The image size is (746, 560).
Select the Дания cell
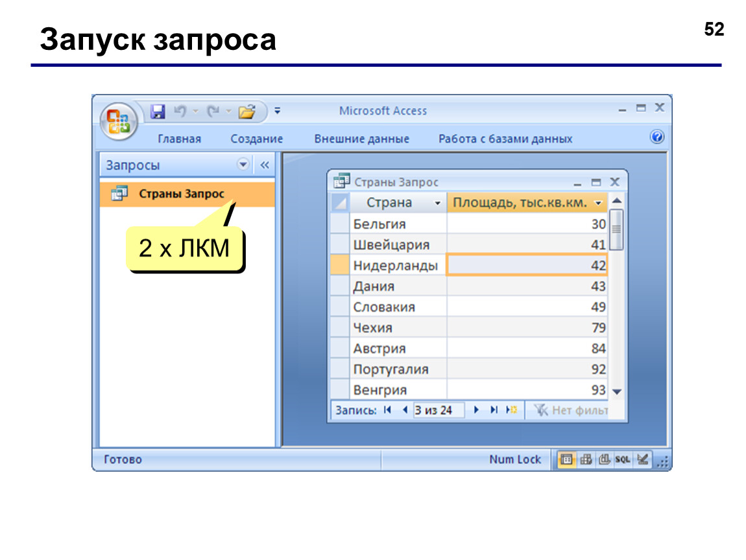tap(398, 286)
